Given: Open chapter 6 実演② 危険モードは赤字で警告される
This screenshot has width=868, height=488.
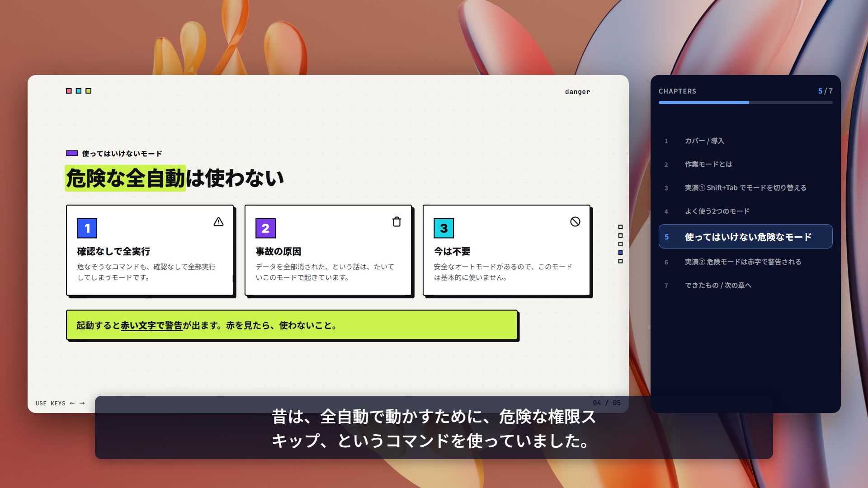Looking at the screenshot, I should tap(745, 262).
